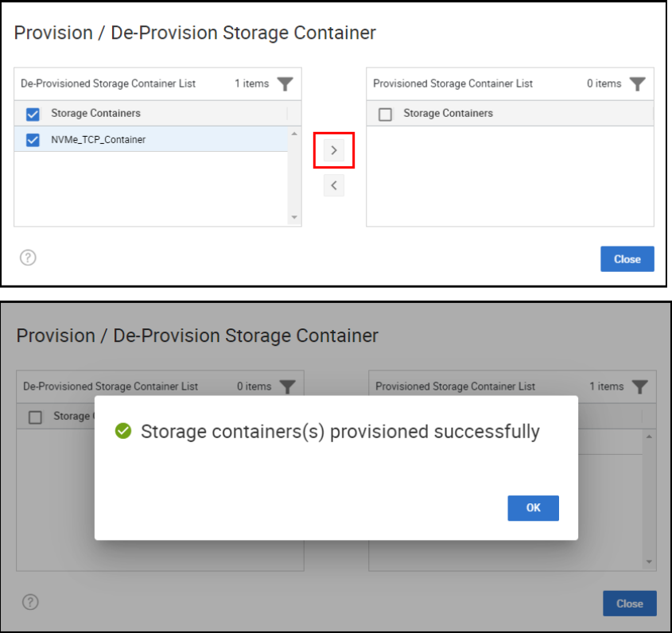Check the Storage Containers box in the Provisioned list
The image size is (672, 633).
tap(385, 114)
